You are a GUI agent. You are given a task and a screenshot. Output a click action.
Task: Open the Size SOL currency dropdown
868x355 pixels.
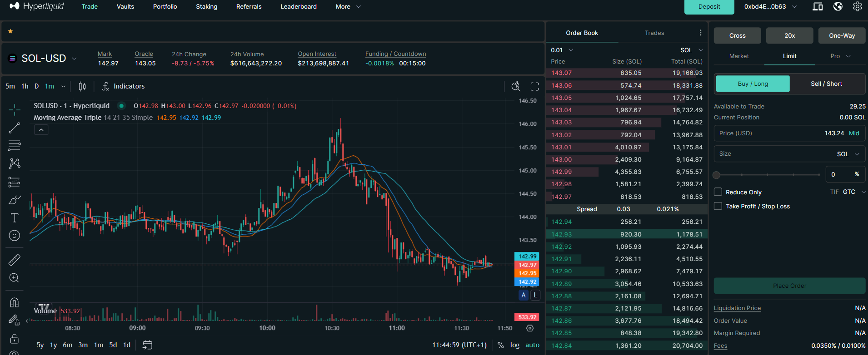(x=848, y=154)
